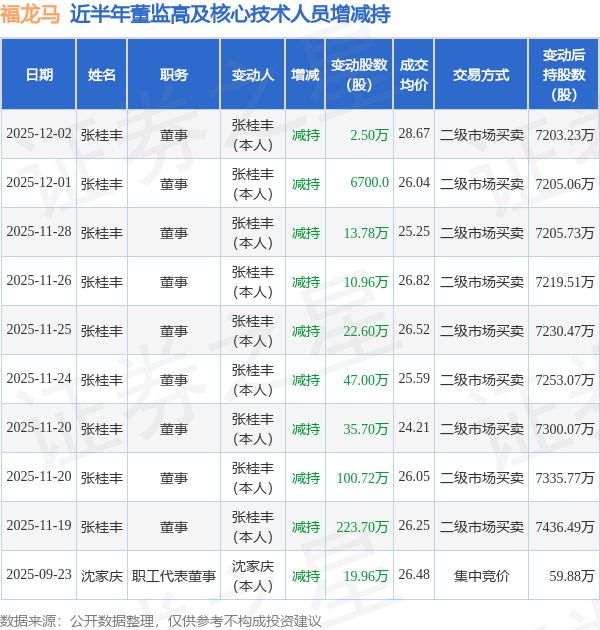Click the holdings value 7436.49万
600x630 pixels.
564,527
